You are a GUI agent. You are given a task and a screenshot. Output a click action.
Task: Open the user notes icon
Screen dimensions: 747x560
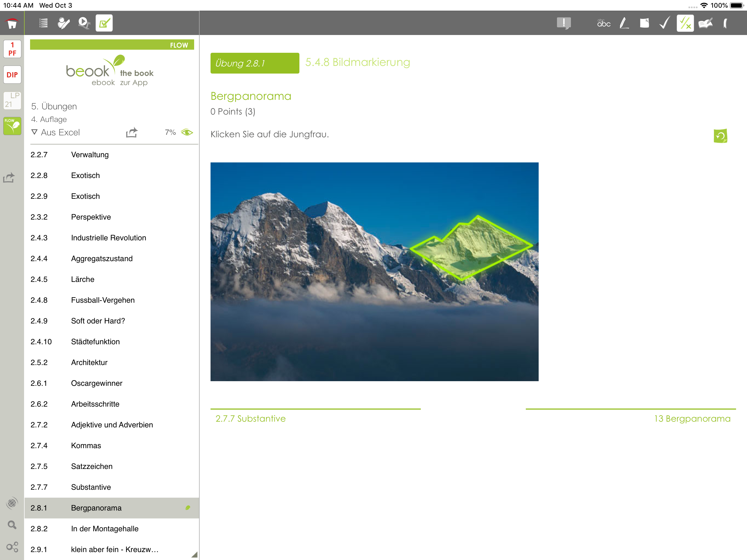pos(63,23)
